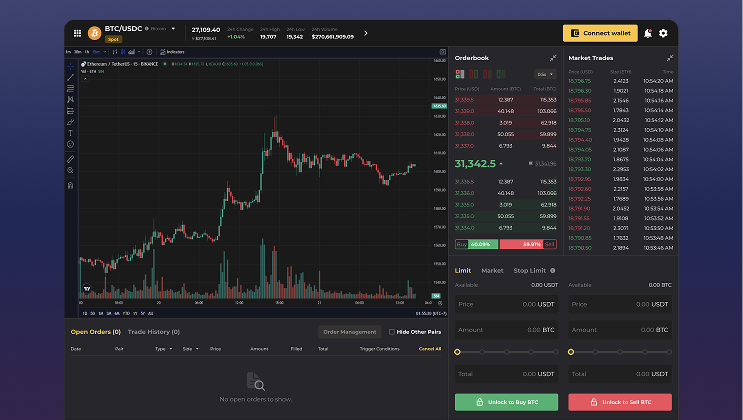The image size is (743, 420).
Task: Click the TradingView logo on chart
Action: point(87,288)
